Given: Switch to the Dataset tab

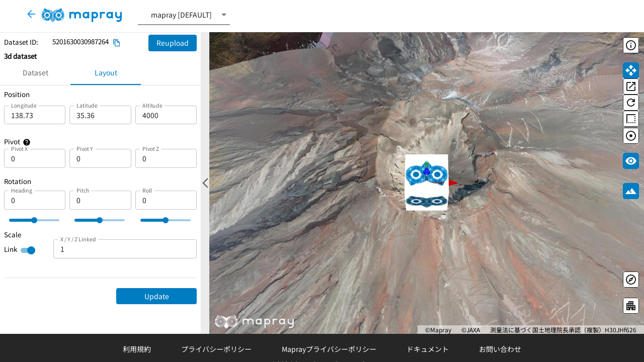Looking at the screenshot, I should [35, 73].
